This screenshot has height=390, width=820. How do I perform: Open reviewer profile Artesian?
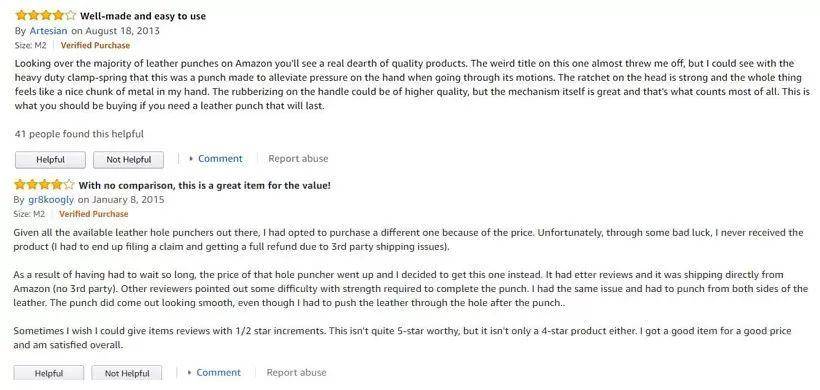[48, 31]
